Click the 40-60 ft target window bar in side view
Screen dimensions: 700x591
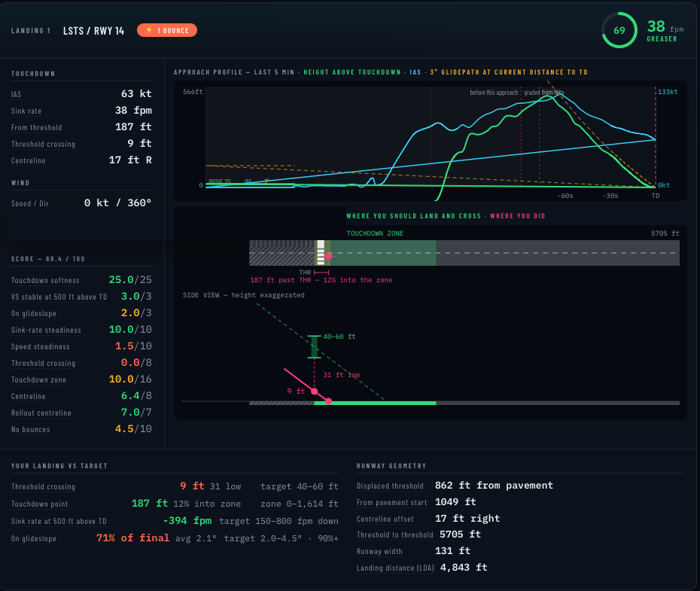(315, 347)
